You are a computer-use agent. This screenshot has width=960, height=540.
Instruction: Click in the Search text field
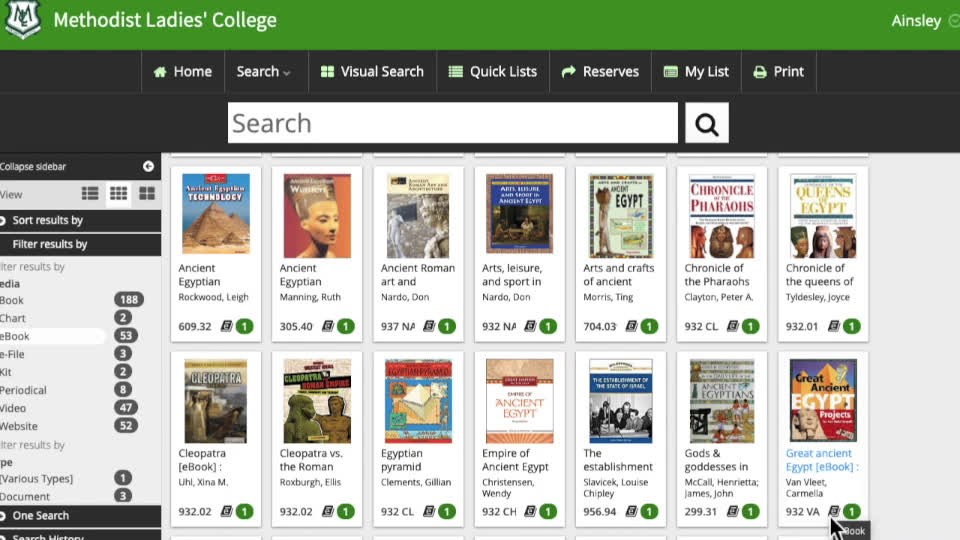click(x=452, y=124)
